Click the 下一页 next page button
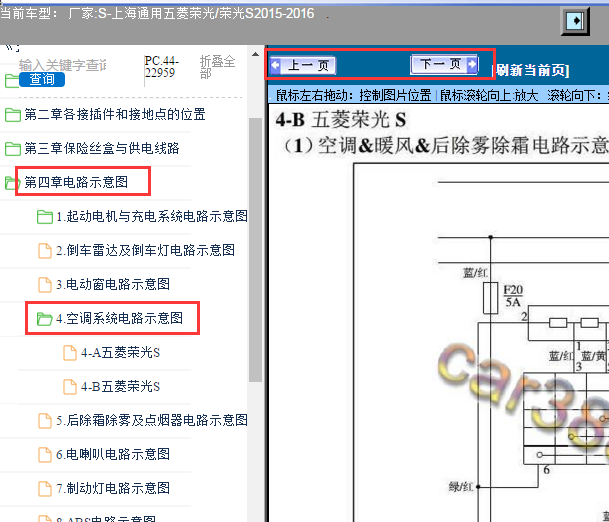This screenshot has height=522, width=609. click(444, 64)
